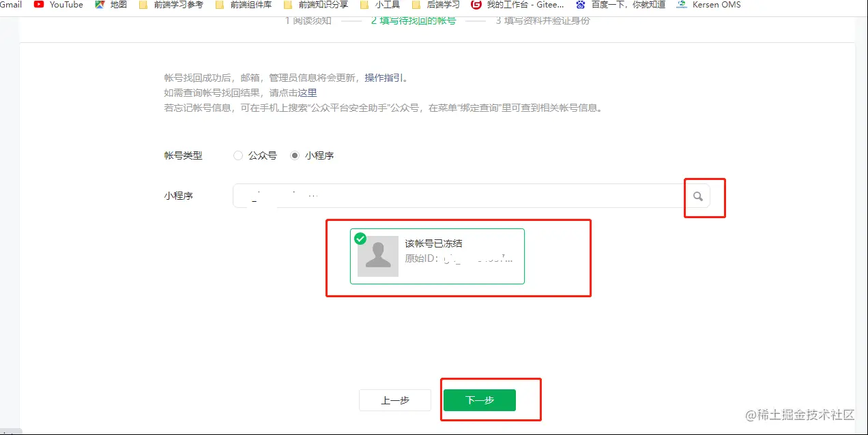Go to step 3 填写资料并验证身份
868x435 pixels.
(543, 20)
